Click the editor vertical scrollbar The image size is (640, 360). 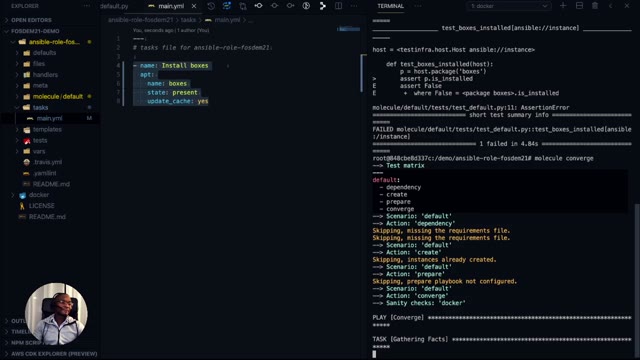363,73
